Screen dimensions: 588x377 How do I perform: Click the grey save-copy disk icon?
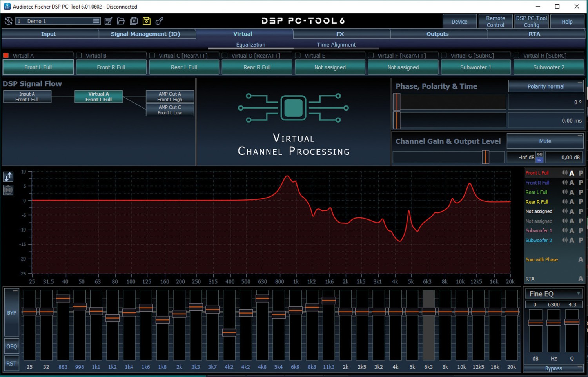(134, 21)
